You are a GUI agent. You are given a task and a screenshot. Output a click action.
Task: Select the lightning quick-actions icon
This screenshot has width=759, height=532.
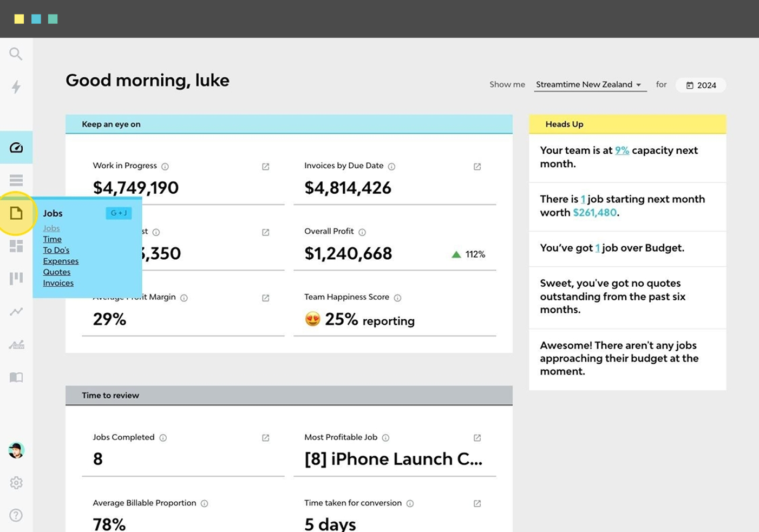tap(16, 87)
